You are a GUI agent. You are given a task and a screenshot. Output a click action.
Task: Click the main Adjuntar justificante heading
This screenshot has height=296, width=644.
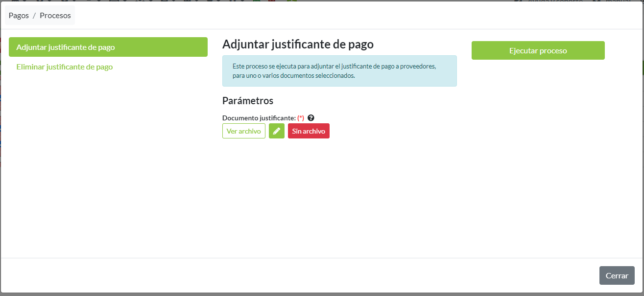pyautogui.click(x=298, y=45)
